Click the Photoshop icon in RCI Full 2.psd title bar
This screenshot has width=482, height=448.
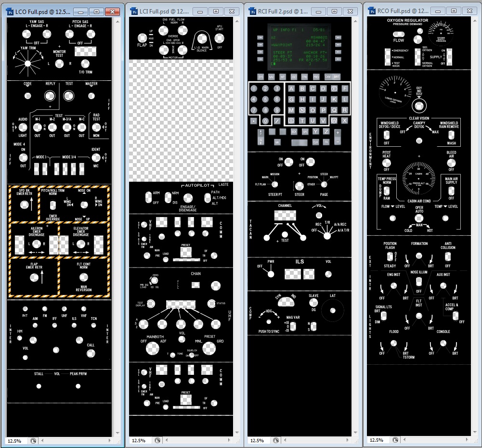(252, 12)
